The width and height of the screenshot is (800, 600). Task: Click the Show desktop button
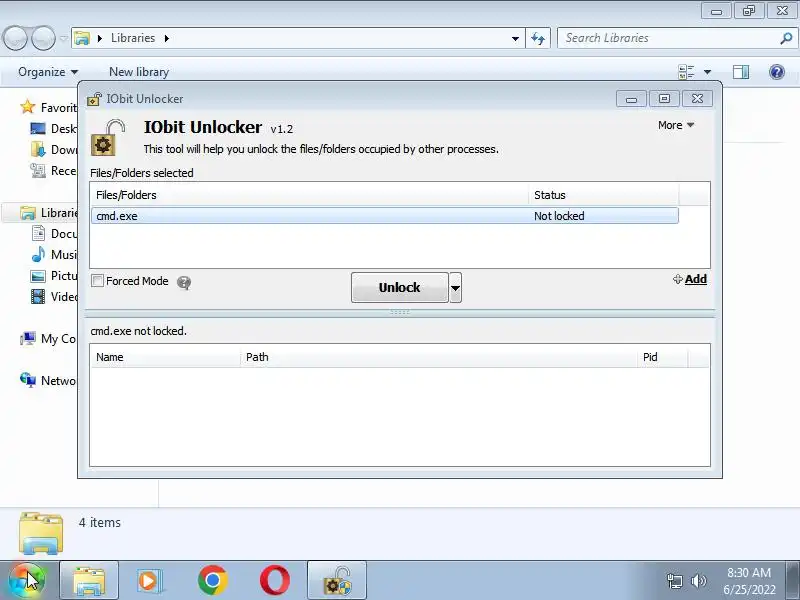coord(793,581)
